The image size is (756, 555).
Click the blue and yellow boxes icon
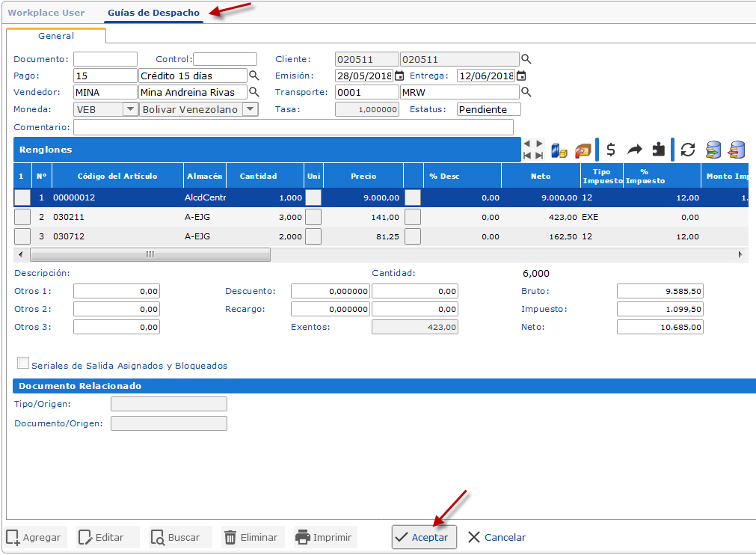tap(559, 150)
